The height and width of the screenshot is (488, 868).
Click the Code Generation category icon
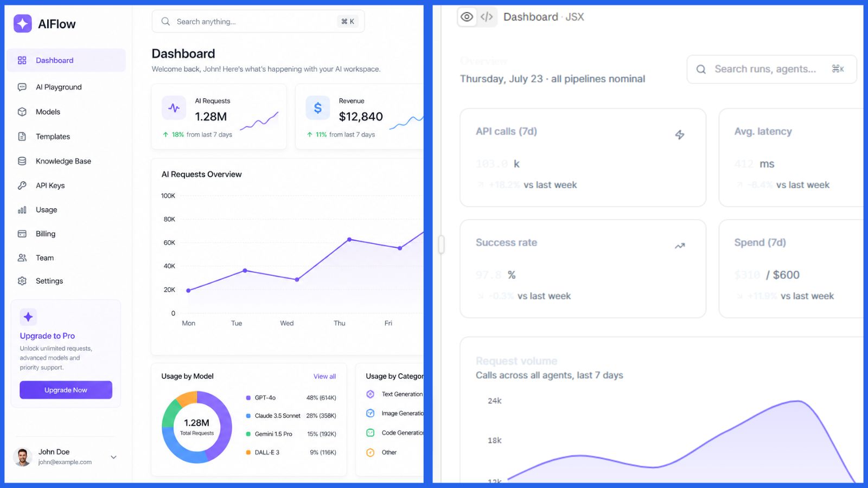(x=371, y=433)
